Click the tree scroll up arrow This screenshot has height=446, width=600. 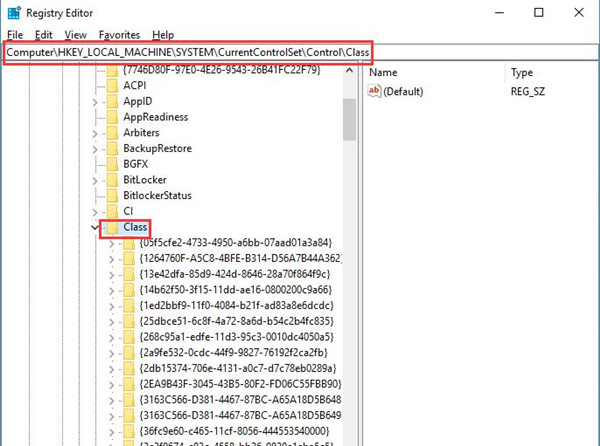[x=349, y=70]
